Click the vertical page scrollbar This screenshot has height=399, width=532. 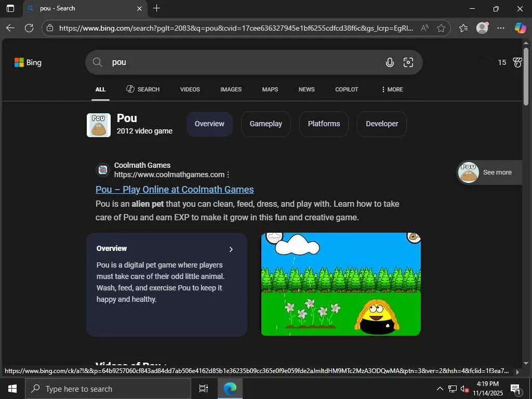pyautogui.click(x=526, y=76)
